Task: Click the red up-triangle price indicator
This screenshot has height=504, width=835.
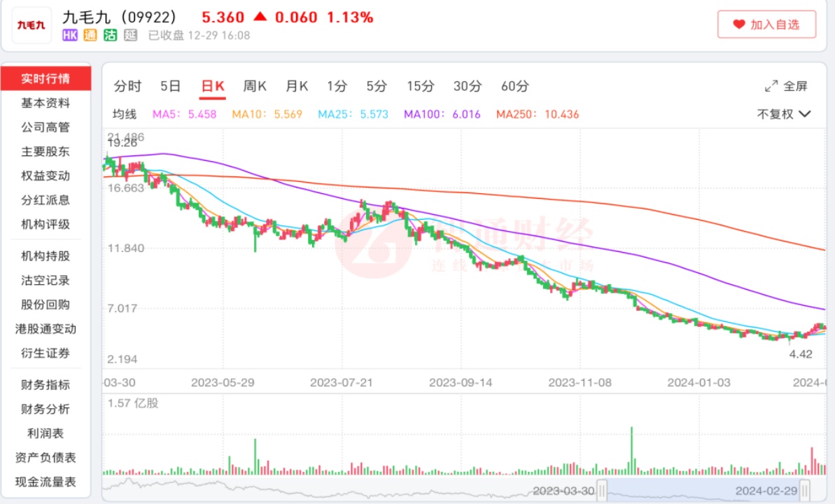Action: (x=260, y=17)
